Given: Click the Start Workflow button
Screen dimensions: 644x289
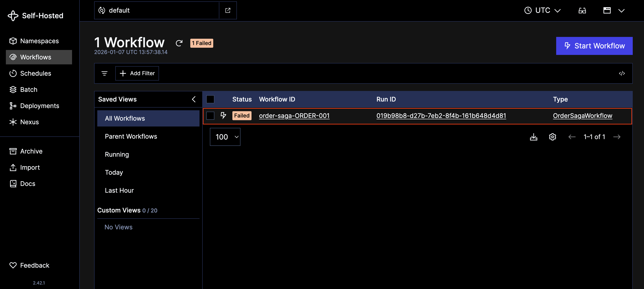Looking at the screenshot, I should [x=594, y=46].
